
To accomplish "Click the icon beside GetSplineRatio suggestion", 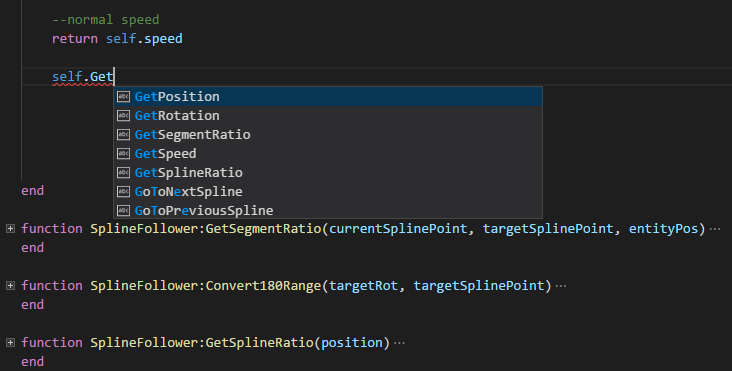I will click(123, 173).
